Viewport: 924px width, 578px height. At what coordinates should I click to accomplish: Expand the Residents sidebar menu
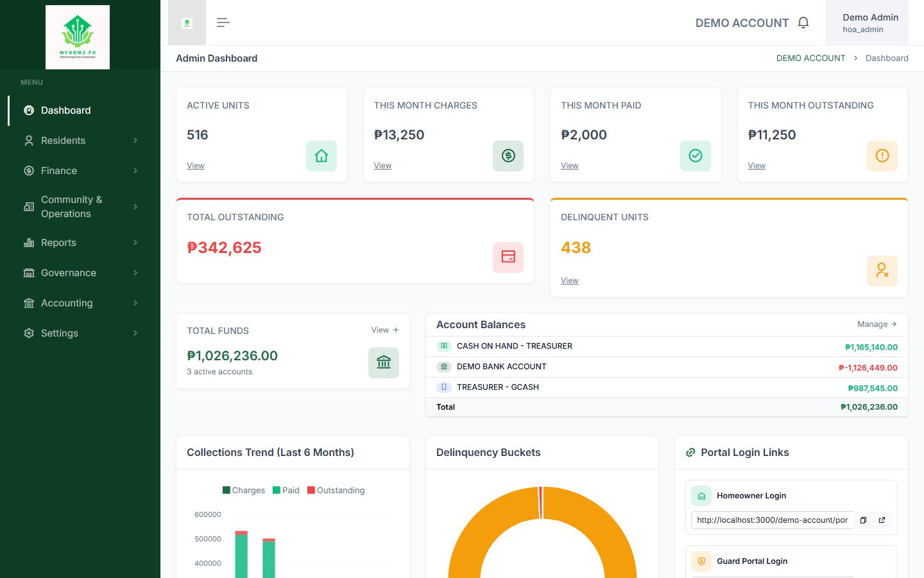point(80,141)
